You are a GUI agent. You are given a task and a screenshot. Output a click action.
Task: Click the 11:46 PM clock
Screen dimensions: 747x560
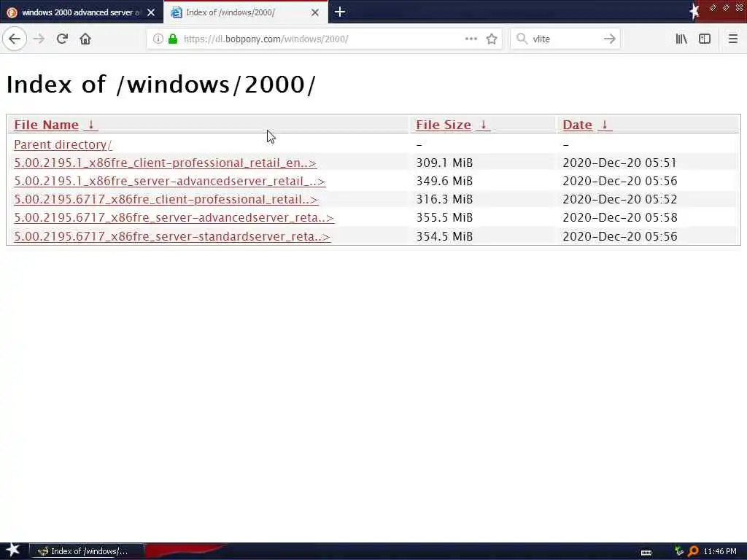pyautogui.click(x=720, y=551)
